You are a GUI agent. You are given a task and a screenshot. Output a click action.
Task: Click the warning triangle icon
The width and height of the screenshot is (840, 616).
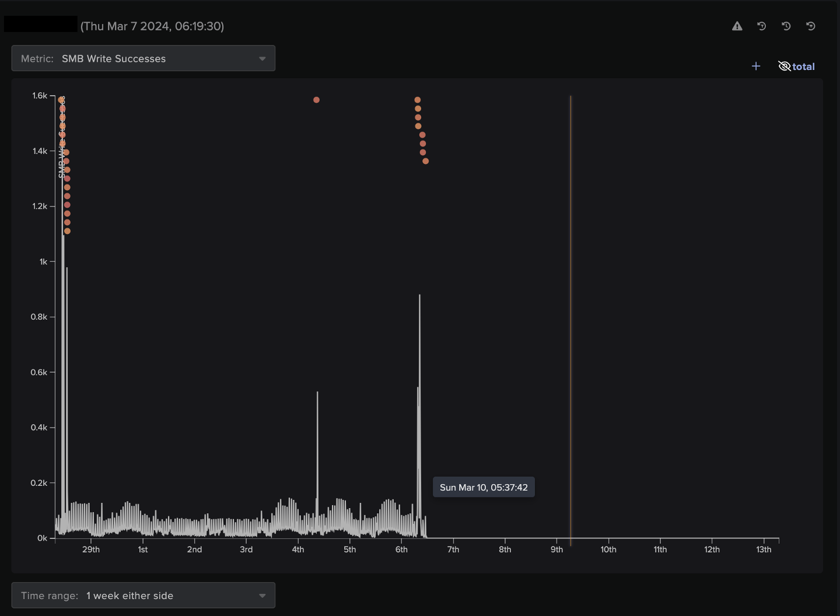point(737,26)
